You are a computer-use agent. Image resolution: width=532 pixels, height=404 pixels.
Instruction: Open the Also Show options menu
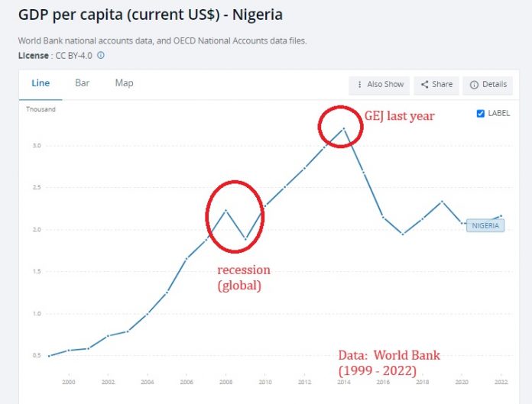click(x=378, y=85)
